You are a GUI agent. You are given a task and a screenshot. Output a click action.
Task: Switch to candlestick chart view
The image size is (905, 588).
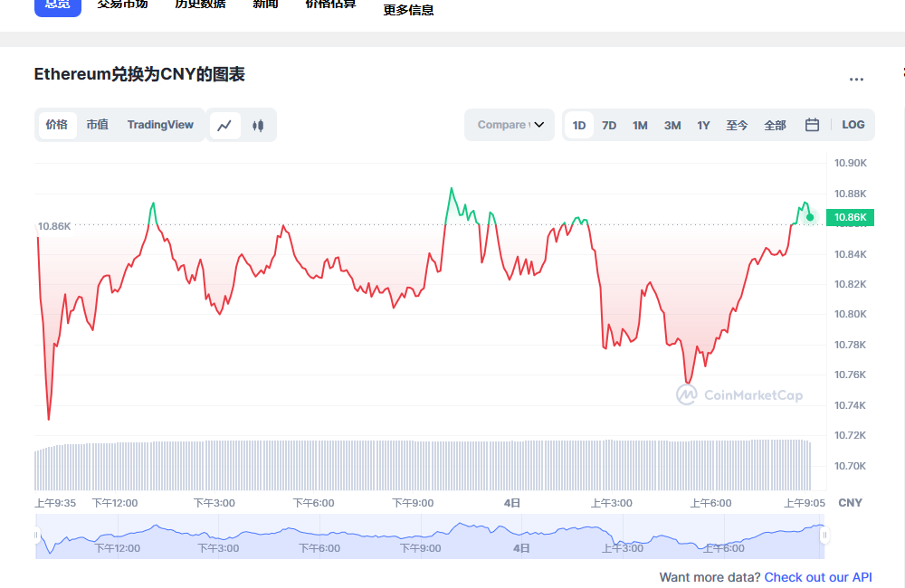click(x=258, y=126)
